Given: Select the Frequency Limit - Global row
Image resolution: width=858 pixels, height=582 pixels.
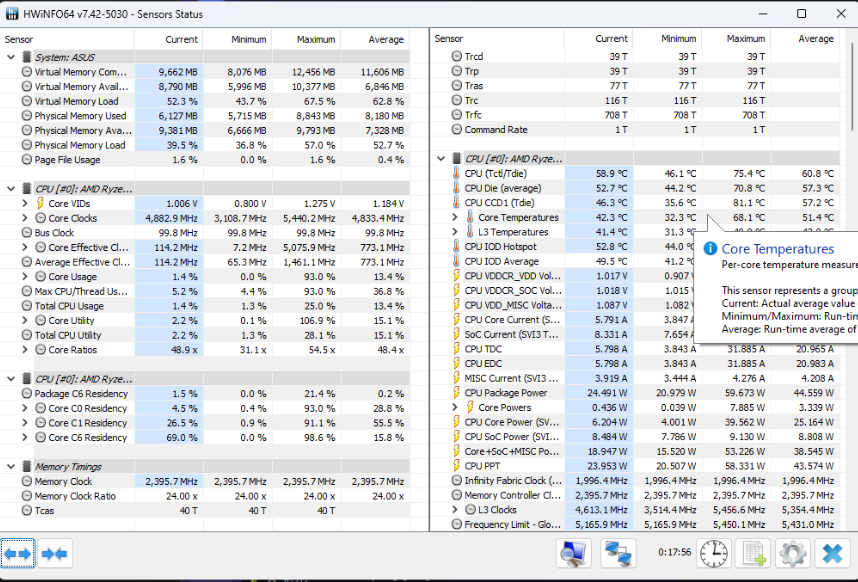Looking at the screenshot, I should pyautogui.click(x=635, y=524).
